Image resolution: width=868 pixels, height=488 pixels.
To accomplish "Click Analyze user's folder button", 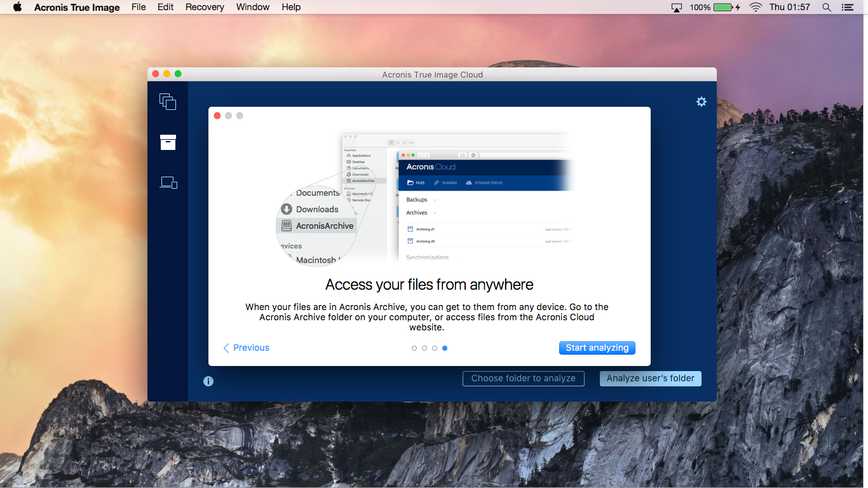I will pos(651,378).
